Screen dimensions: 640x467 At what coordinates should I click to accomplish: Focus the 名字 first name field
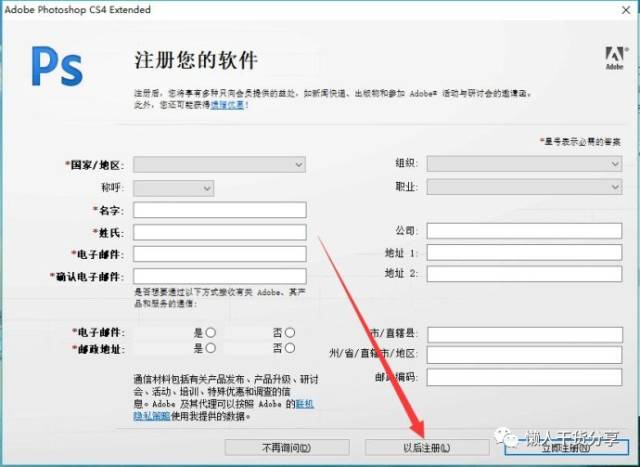click(x=219, y=210)
